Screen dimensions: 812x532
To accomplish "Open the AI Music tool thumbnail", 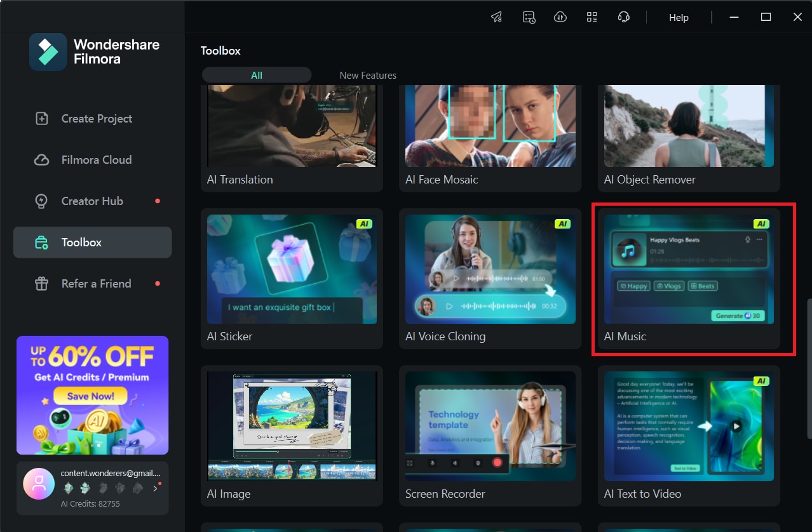I will click(689, 269).
